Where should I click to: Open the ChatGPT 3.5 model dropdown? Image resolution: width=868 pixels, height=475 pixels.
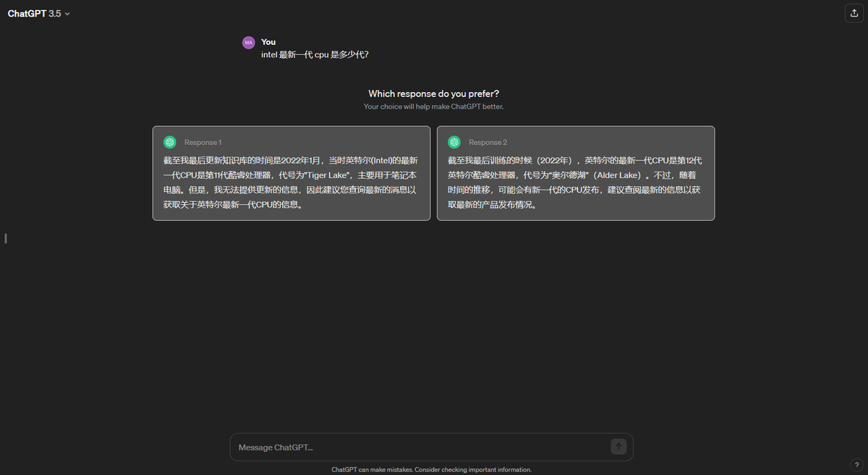pos(39,14)
